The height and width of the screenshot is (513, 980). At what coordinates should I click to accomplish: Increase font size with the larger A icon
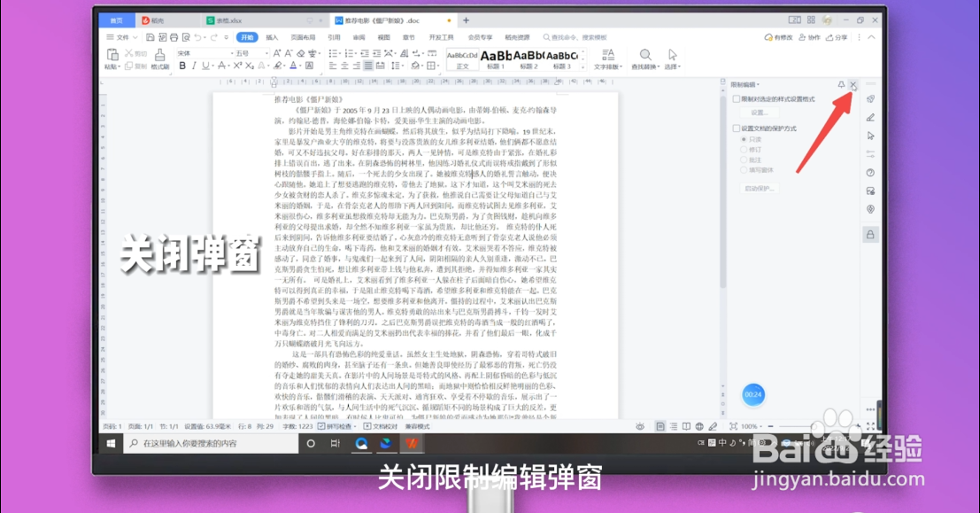click(277, 54)
